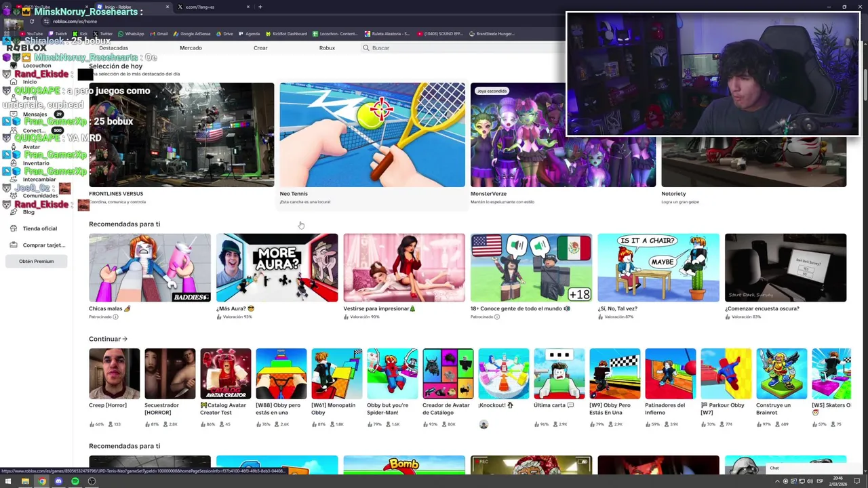Expand the Continuar section arrow

tap(125, 339)
